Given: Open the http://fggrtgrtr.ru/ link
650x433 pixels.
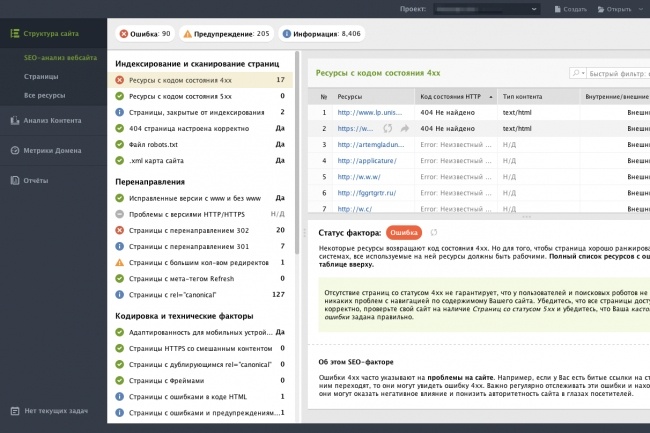Looking at the screenshot, I should [x=367, y=193].
